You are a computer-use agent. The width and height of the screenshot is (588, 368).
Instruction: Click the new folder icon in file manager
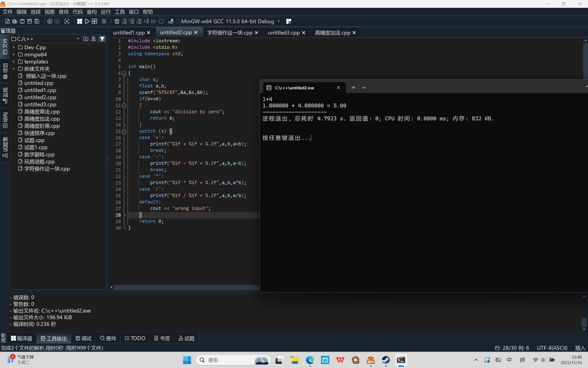(86, 39)
